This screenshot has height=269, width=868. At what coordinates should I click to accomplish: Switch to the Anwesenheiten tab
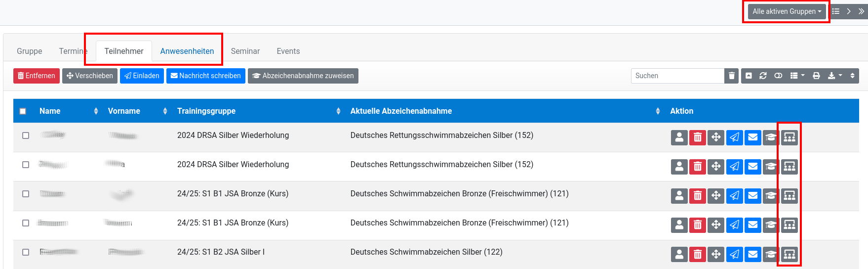tap(187, 51)
